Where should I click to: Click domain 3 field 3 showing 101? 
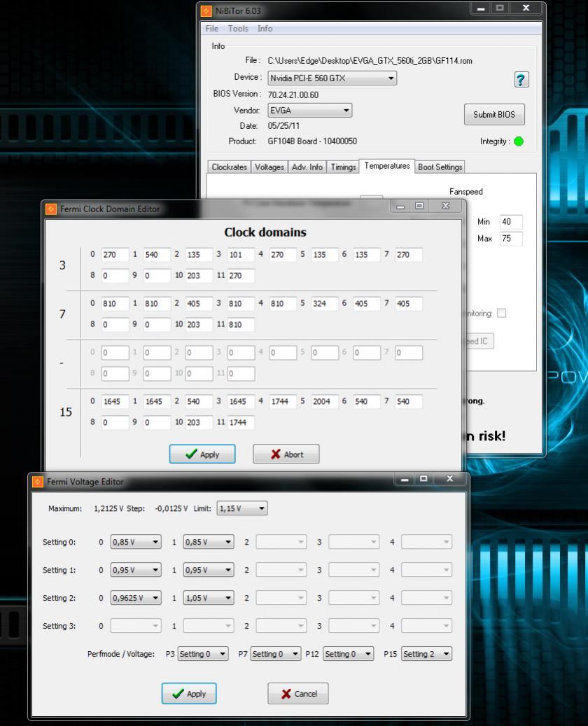pos(241,255)
